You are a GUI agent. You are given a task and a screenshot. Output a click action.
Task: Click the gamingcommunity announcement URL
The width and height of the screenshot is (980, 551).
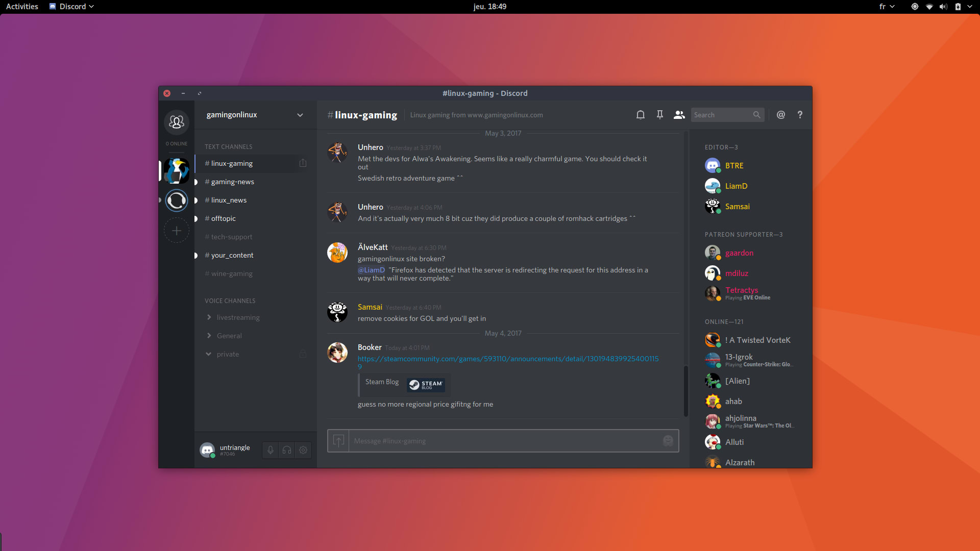click(x=503, y=359)
